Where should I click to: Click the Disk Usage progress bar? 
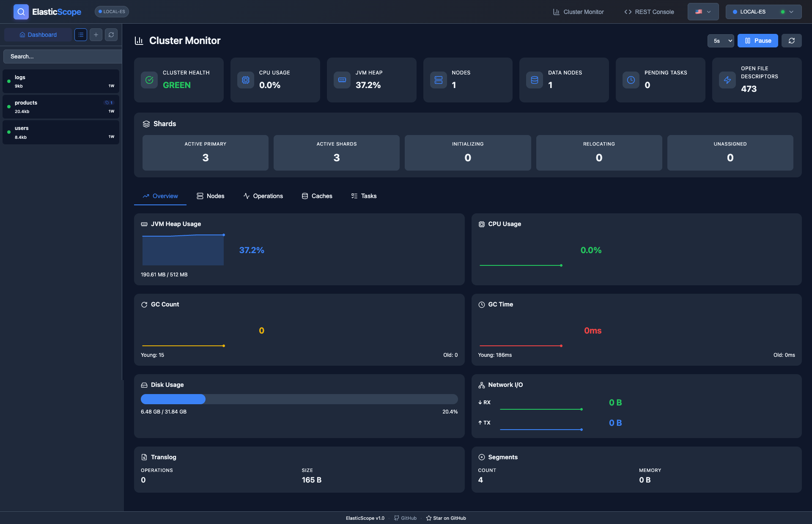[x=299, y=399]
